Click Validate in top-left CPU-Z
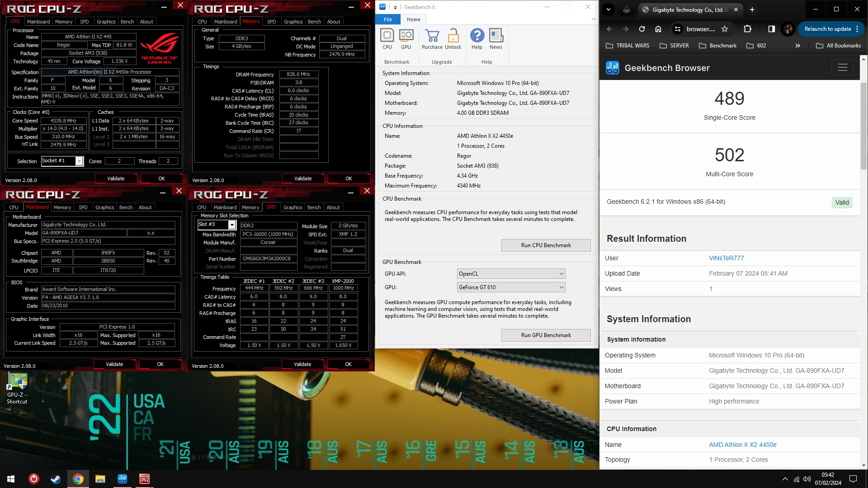Image resolution: width=868 pixels, height=488 pixels. [116, 178]
